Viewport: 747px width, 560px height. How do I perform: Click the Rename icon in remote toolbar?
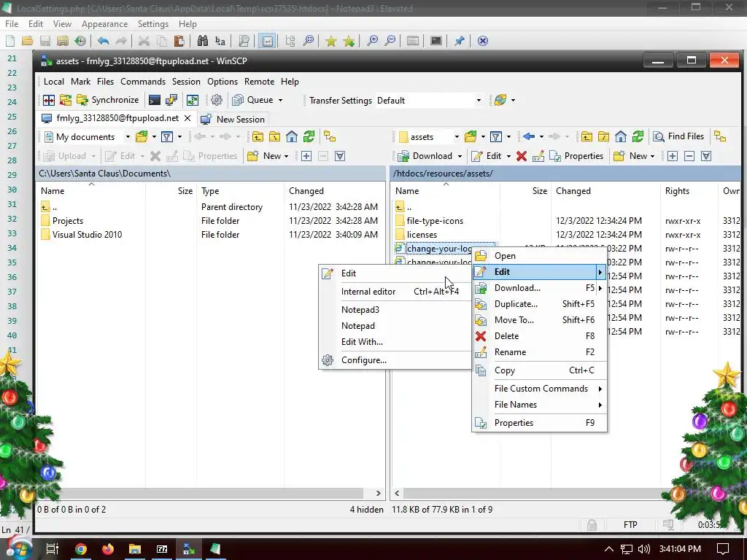(538, 156)
